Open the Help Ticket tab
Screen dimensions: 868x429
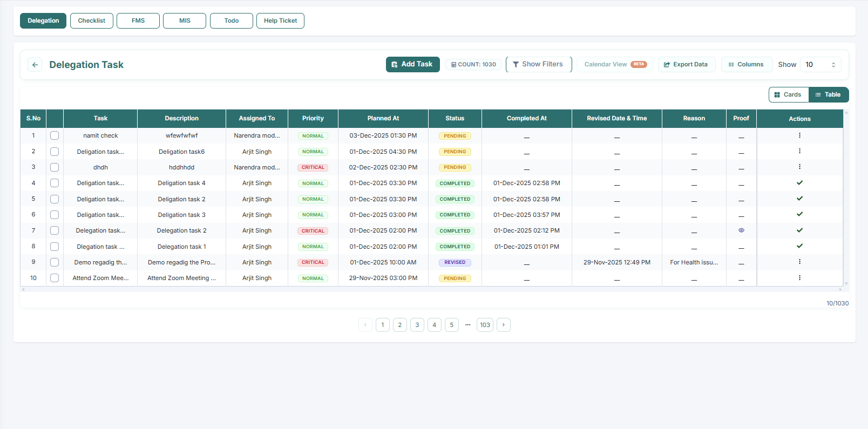[280, 21]
